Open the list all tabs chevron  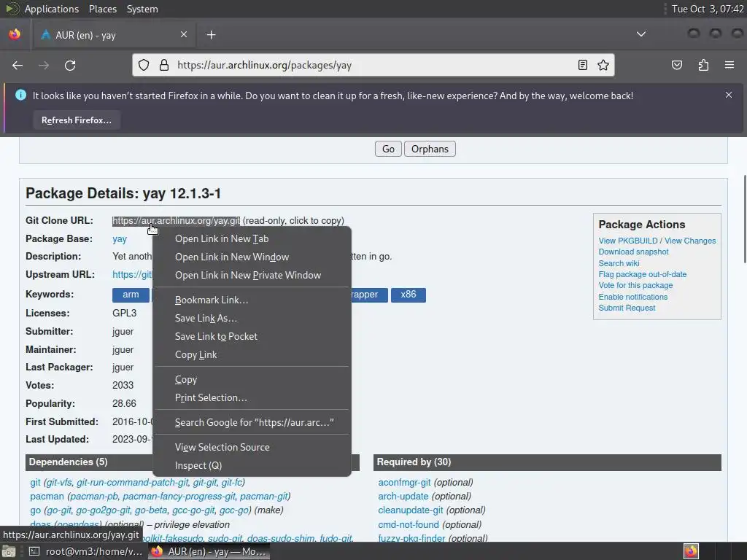[641, 34]
